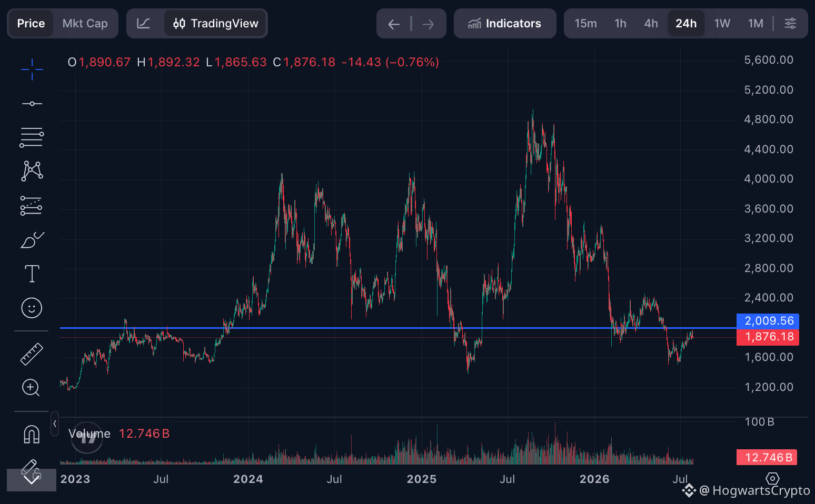This screenshot has width=815, height=504.
Task: Open the forecasting and position tools
Action: coord(32,206)
